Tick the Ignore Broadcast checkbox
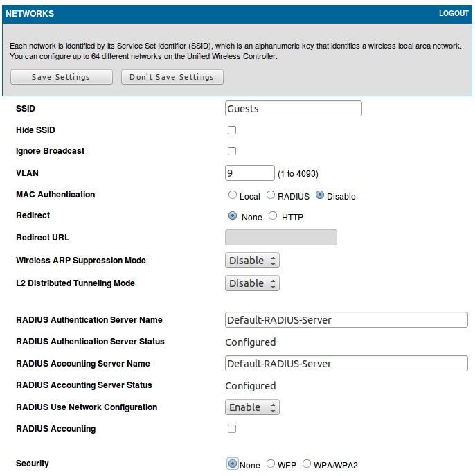This screenshot has height=476, width=475. [x=232, y=151]
